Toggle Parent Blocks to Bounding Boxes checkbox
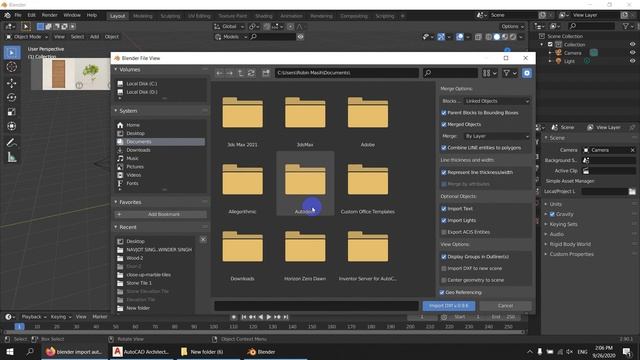This screenshot has width=640, height=360. (444, 113)
